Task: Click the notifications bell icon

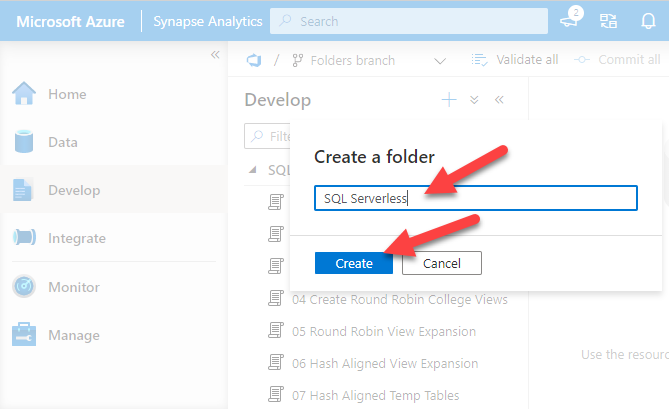Action: 647,20
